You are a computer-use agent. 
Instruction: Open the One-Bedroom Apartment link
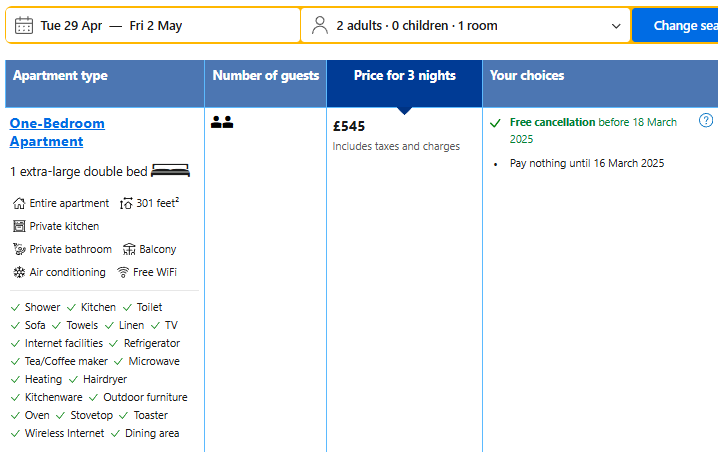[57, 132]
